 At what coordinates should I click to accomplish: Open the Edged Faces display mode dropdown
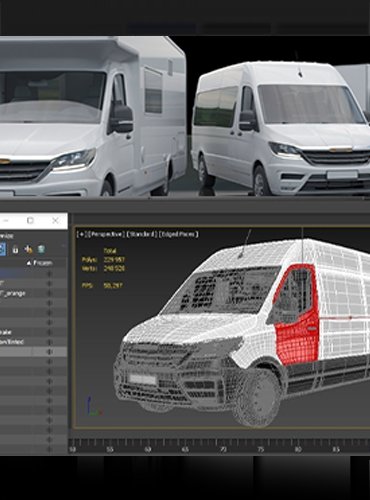(179, 234)
